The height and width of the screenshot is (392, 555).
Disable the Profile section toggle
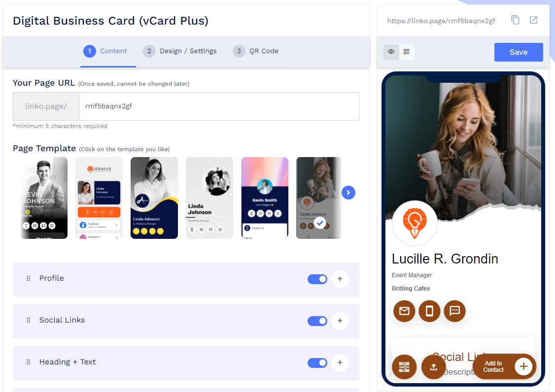point(317,279)
